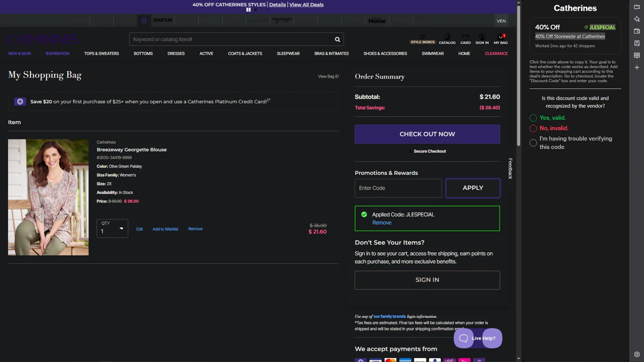Open Bras & Intimates menu

tap(331, 54)
